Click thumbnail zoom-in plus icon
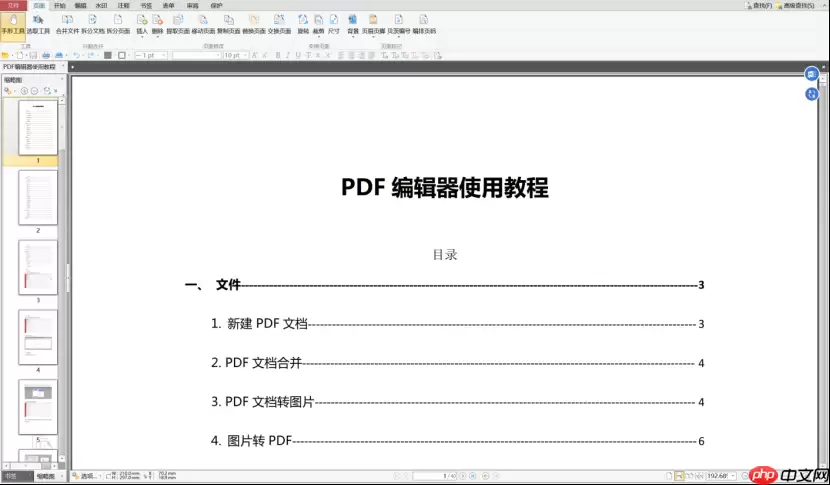 pyautogui.click(x=24, y=91)
